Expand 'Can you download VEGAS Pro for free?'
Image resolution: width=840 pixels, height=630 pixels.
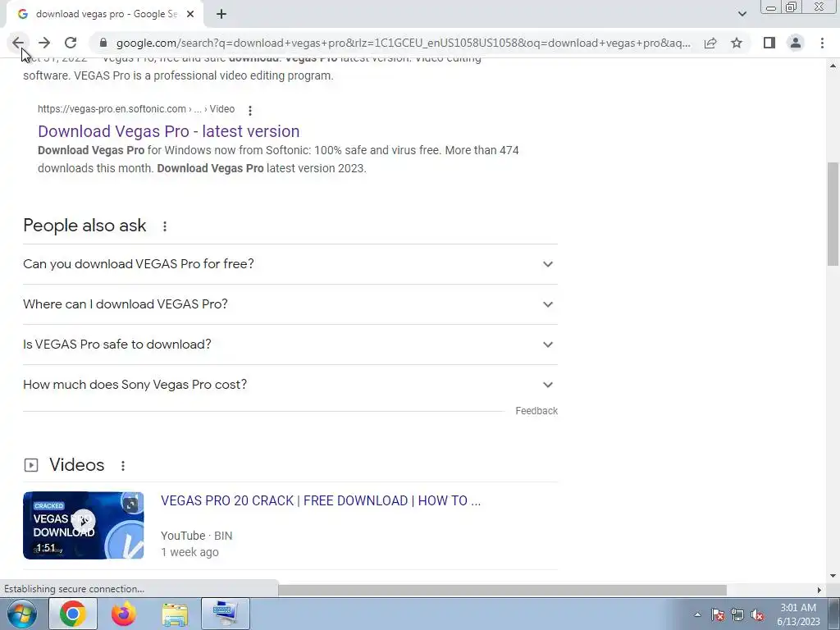click(x=290, y=264)
